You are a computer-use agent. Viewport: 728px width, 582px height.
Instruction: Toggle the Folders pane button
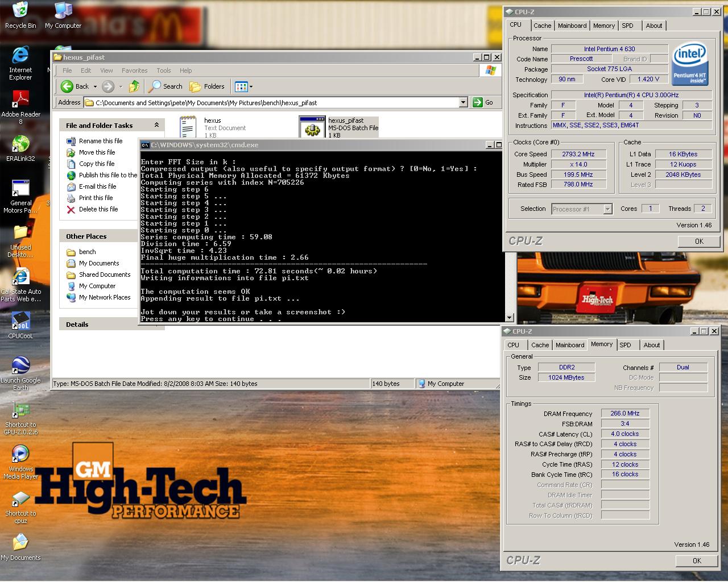[207, 86]
